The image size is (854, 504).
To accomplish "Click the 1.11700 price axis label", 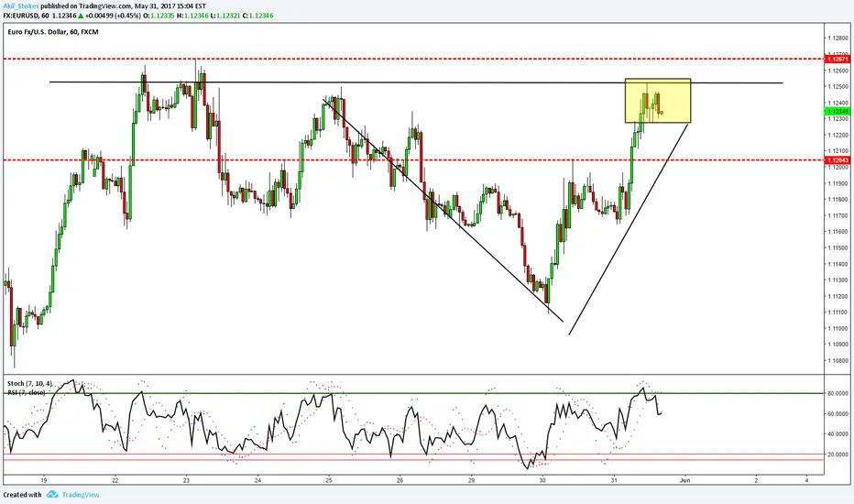I will point(838,215).
